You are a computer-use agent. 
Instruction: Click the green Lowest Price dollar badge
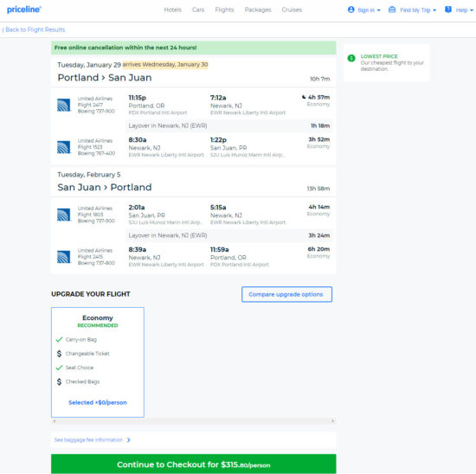[351, 58]
